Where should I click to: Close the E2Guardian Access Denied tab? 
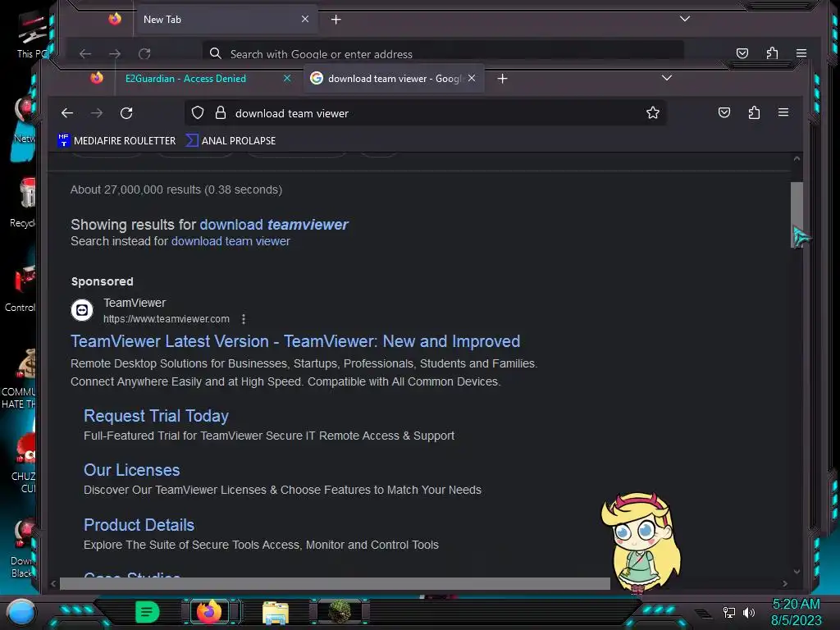287,78
